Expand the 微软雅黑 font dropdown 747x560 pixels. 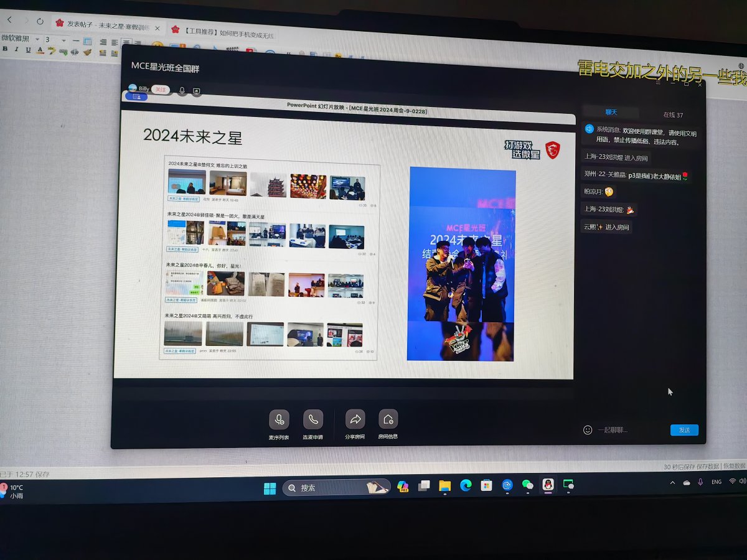pyautogui.click(x=37, y=39)
